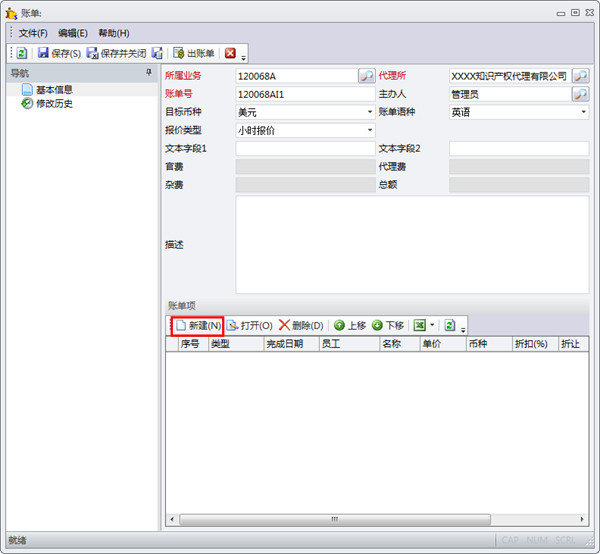Click the Excel export icon

(x=420, y=326)
